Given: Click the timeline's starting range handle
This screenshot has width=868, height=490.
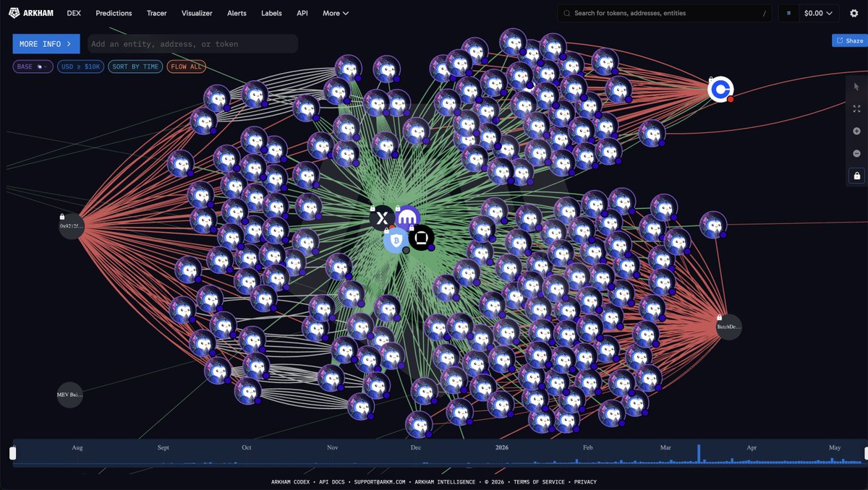Looking at the screenshot, I should 12,453.
